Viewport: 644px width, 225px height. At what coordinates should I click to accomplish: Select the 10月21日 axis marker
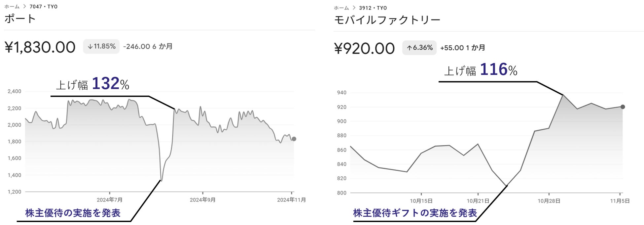point(478,201)
